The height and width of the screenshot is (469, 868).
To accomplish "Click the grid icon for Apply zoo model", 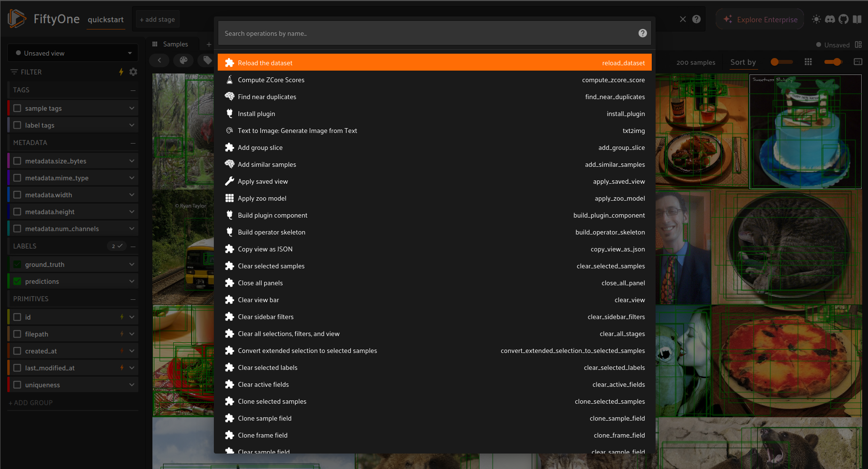I will coord(229,198).
